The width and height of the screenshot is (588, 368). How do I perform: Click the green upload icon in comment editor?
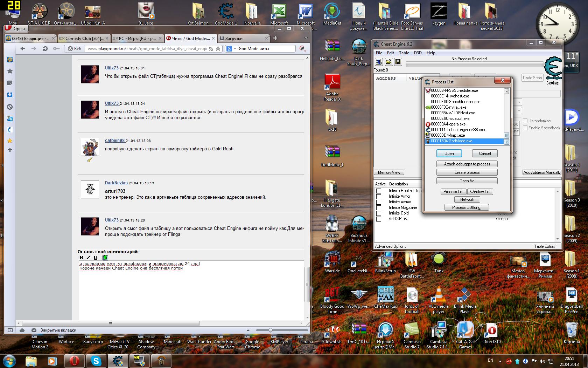[x=105, y=258]
